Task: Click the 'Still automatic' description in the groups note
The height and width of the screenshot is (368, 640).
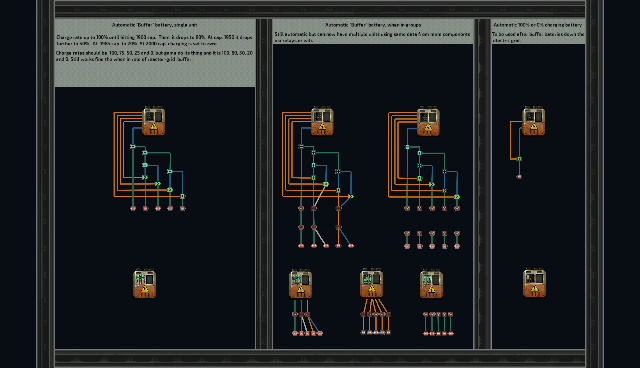Action: coord(372,37)
